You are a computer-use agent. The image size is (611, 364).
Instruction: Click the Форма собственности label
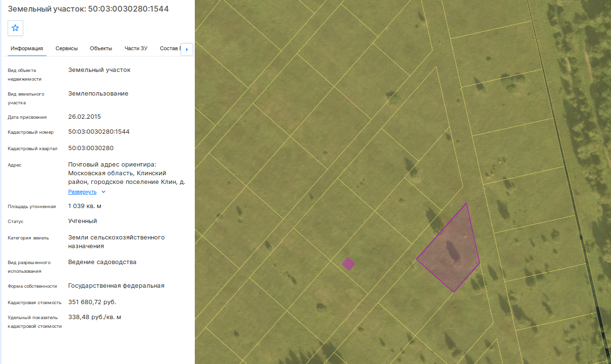[x=32, y=286]
